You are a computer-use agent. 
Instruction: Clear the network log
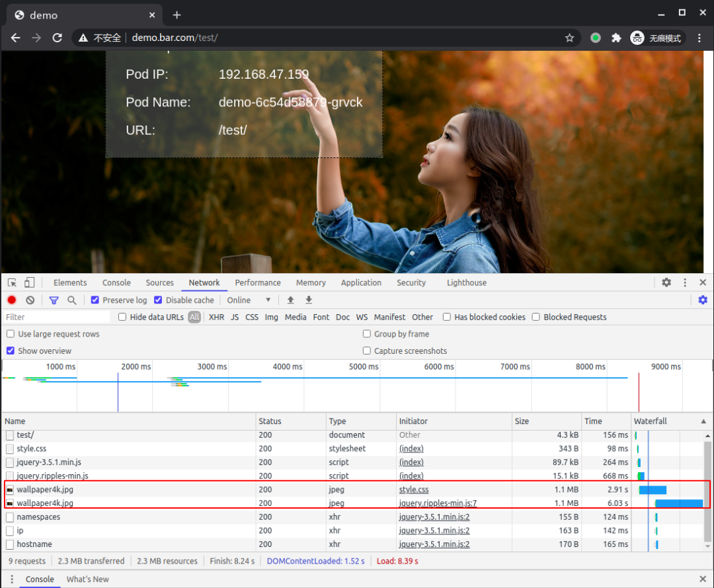pyautogui.click(x=30, y=300)
